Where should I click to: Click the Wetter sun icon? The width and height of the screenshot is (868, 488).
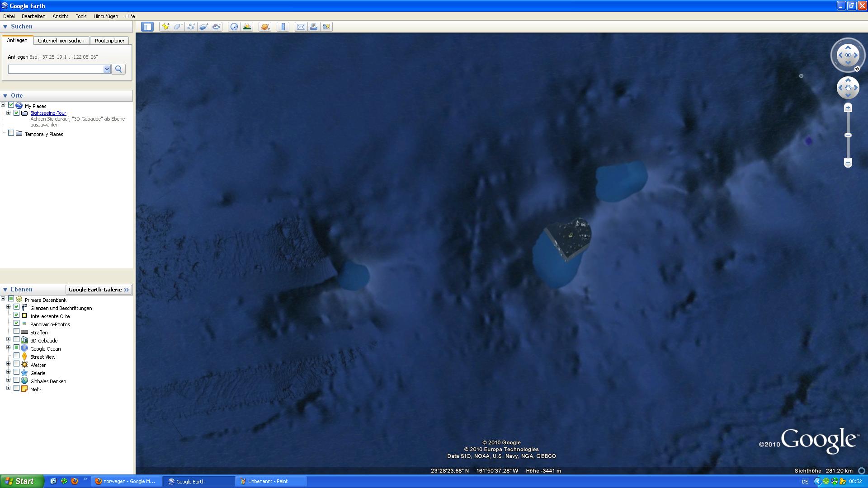tap(24, 365)
